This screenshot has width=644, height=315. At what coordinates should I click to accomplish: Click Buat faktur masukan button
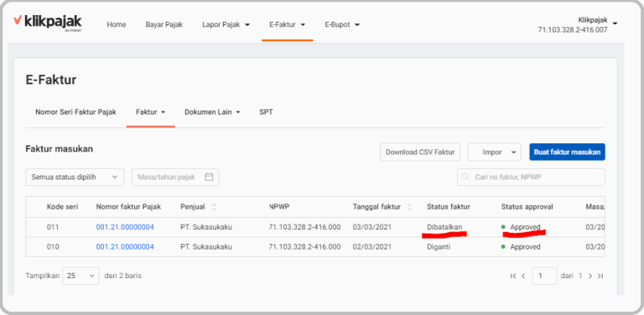[x=567, y=152]
